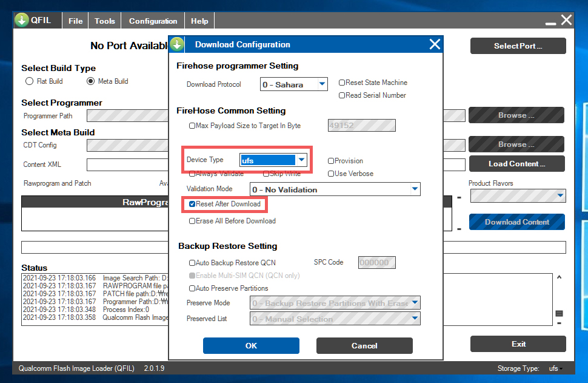Close the QFIL main window
The image size is (588, 383).
click(x=566, y=20)
